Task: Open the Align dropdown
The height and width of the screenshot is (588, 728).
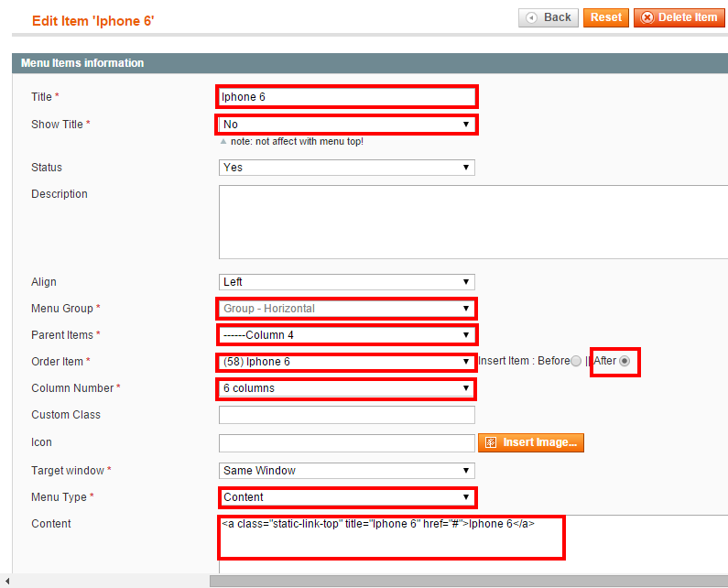Action: [x=347, y=282]
